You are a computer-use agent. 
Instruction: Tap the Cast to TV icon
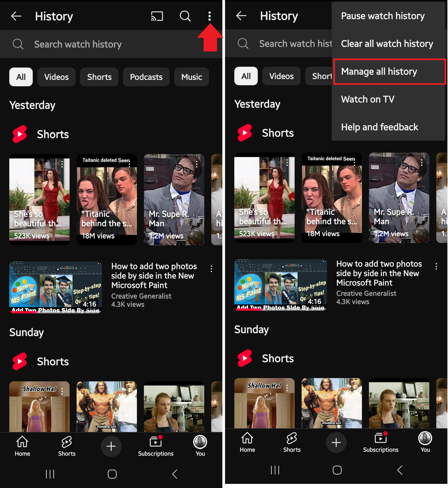pos(157,16)
